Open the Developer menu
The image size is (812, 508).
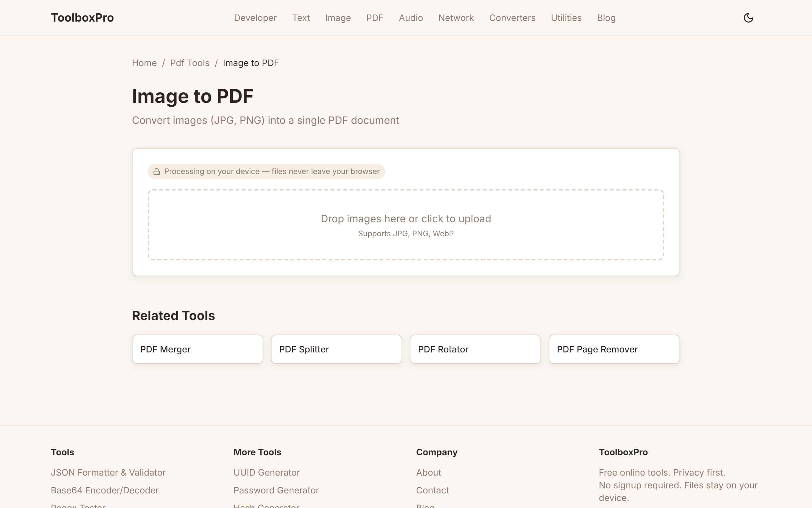click(x=255, y=18)
